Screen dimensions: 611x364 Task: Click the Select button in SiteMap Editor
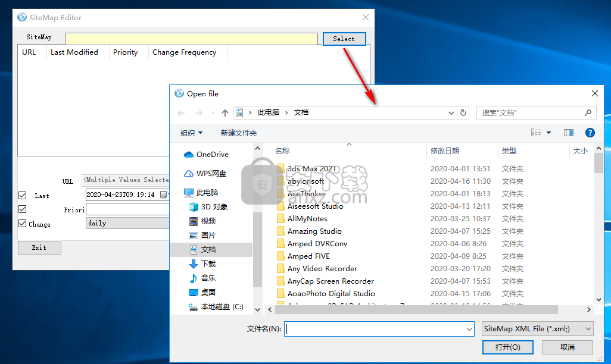click(344, 39)
